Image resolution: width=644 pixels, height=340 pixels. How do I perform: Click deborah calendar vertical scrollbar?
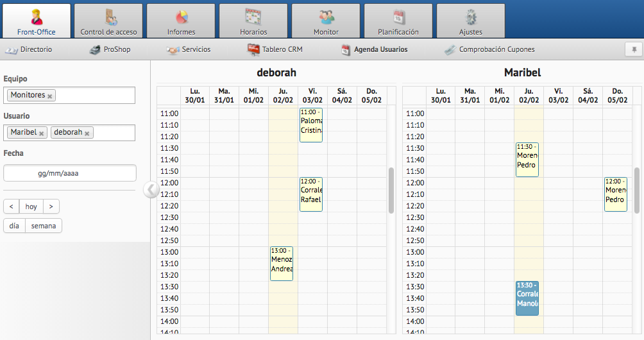(x=391, y=191)
